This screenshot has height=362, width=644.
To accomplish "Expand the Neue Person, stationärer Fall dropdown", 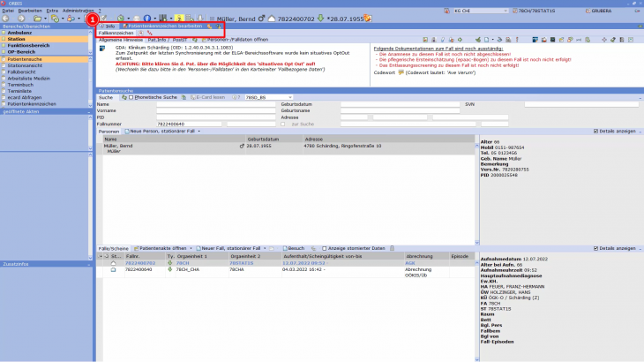I will (199, 131).
